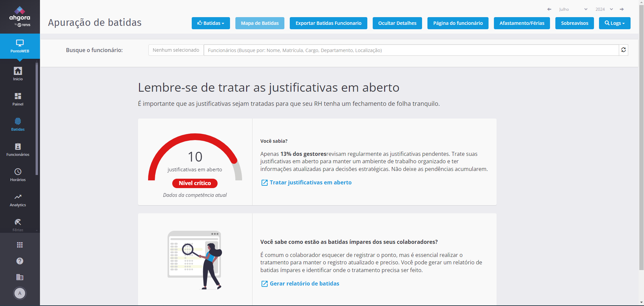
Task: Open Tratar justificativas em aberto link
Action: [310, 182]
